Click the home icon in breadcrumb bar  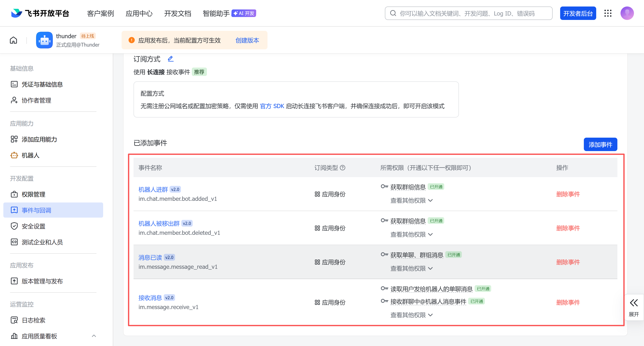13,40
